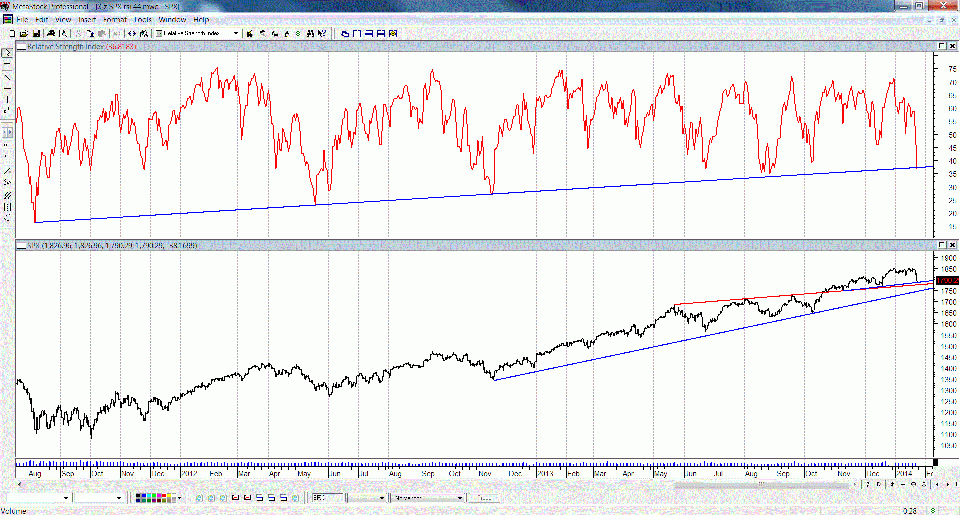Maximize the SPX price pane
960x516 pixels.
(942, 245)
